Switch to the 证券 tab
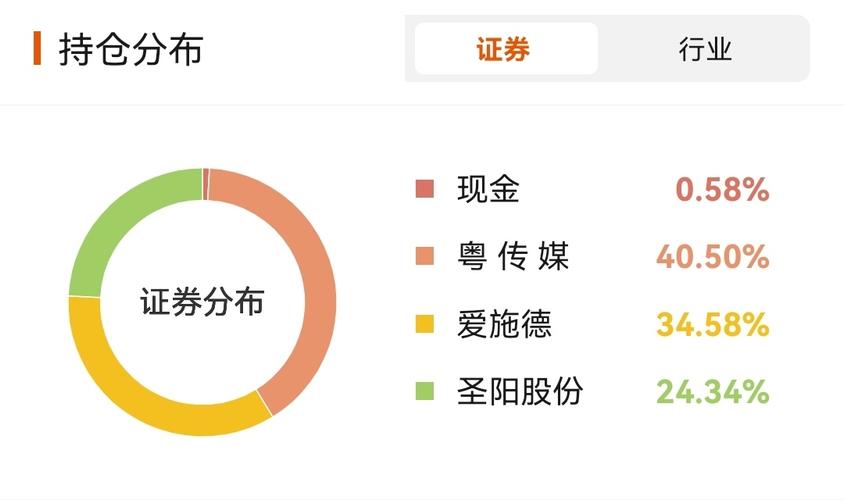 505,49
